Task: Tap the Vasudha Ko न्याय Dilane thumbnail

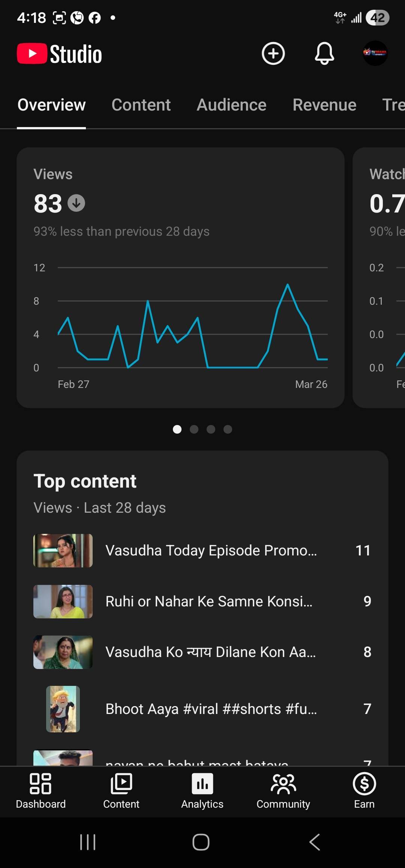Action: (x=63, y=652)
